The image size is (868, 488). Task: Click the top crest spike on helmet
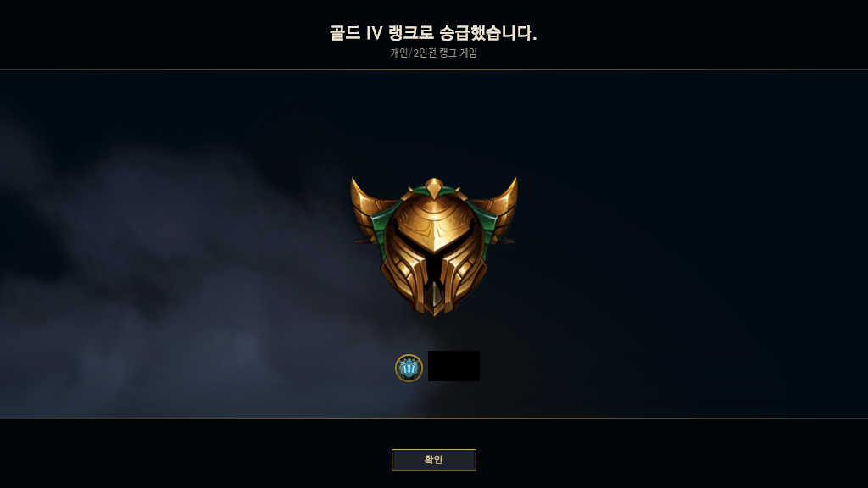coord(434,188)
